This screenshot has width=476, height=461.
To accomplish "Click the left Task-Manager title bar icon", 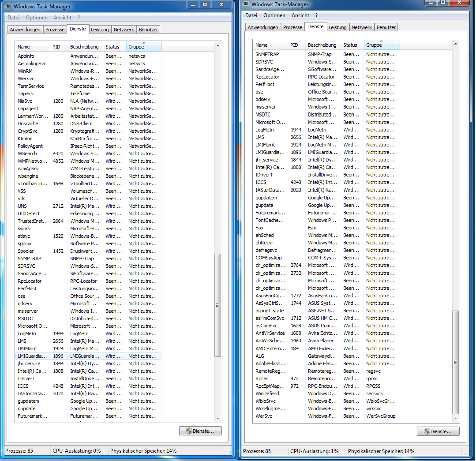I will 8,6.
